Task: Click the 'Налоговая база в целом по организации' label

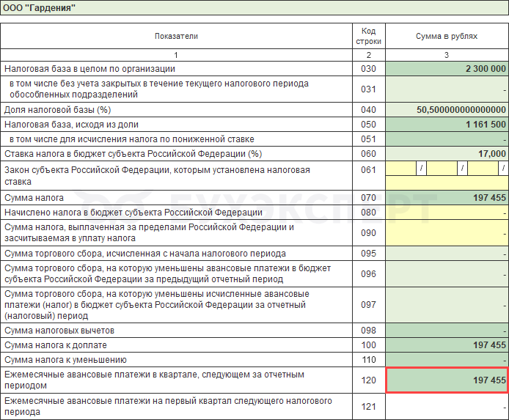Action: [89, 69]
